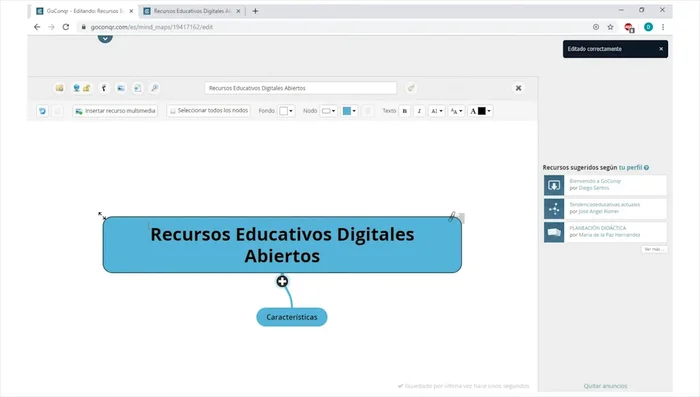Click the Ver más button
The width and height of the screenshot is (700, 397).
pyautogui.click(x=654, y=249)
